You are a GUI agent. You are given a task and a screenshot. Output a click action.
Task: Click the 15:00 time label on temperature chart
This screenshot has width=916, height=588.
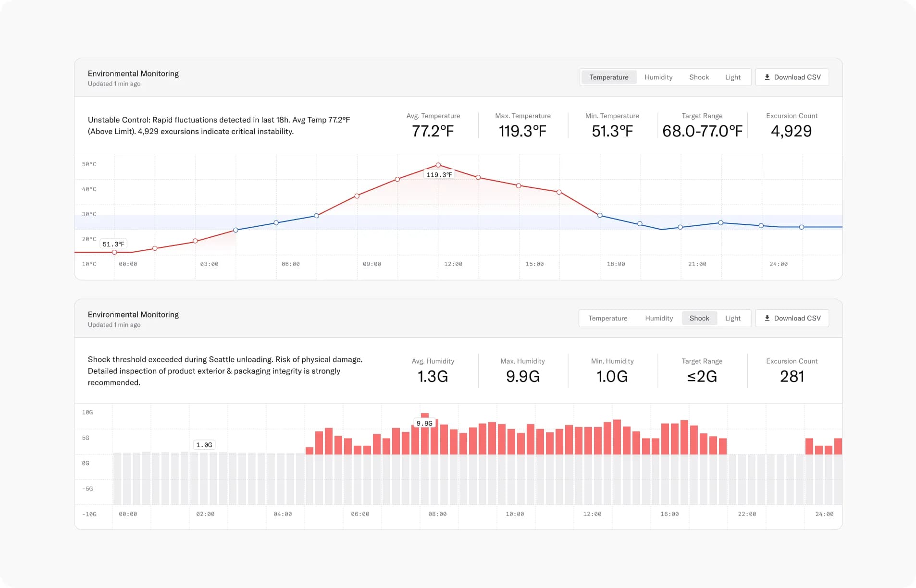click(534, 264)
